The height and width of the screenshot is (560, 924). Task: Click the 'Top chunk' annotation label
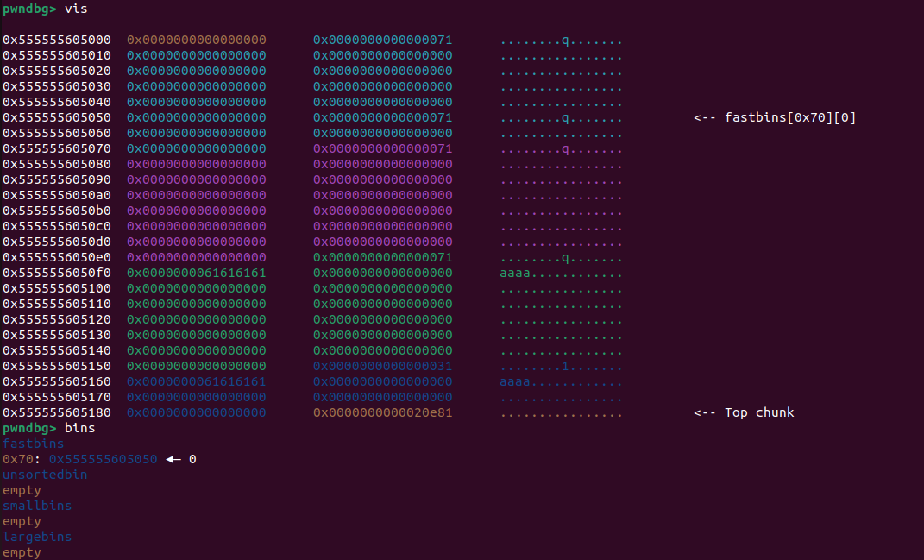[x=758, y=412]
